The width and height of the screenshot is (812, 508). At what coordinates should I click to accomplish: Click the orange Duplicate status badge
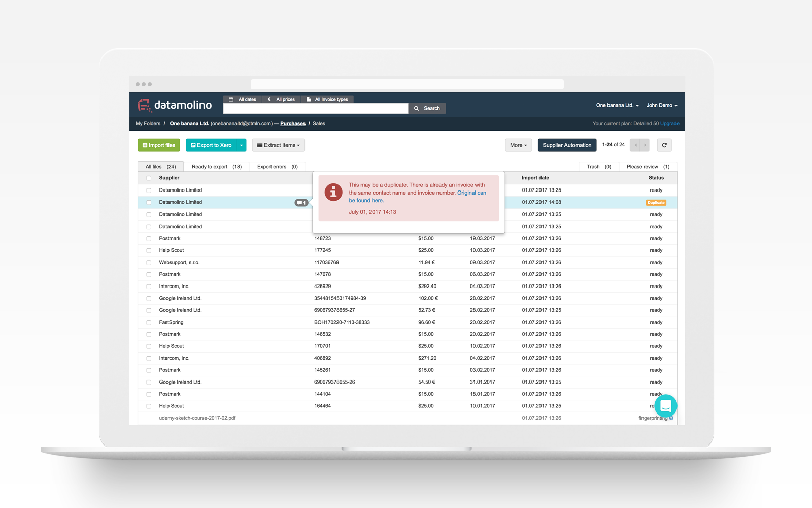[656, 203]
